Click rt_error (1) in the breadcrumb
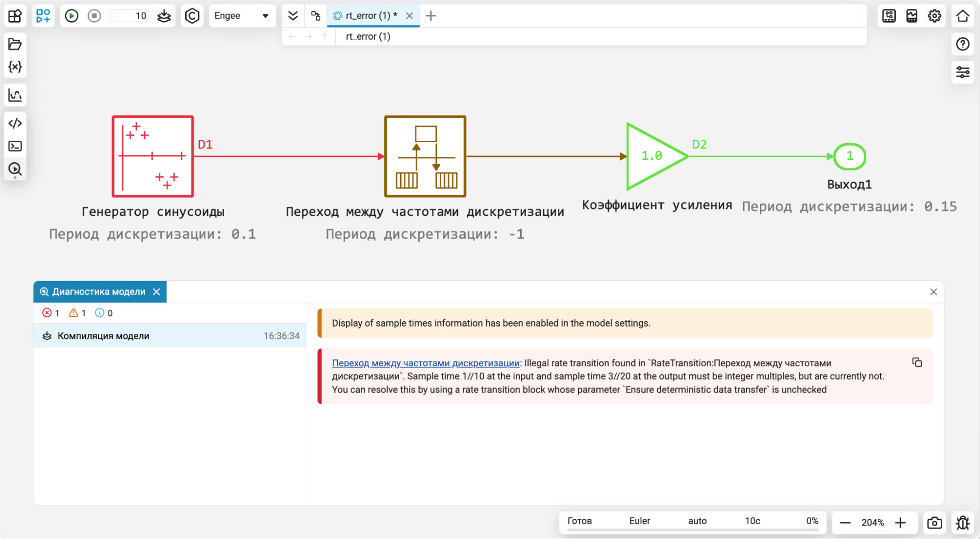 click(x=368, y=36)
